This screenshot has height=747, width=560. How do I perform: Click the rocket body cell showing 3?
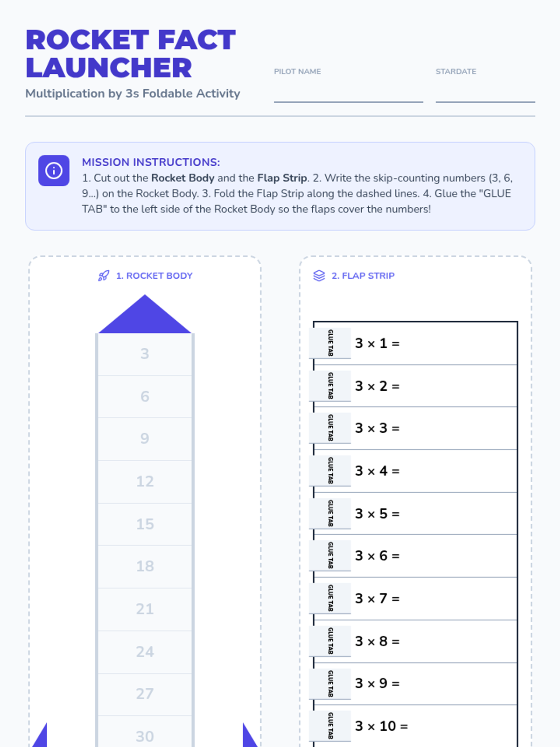pos(145,354)
